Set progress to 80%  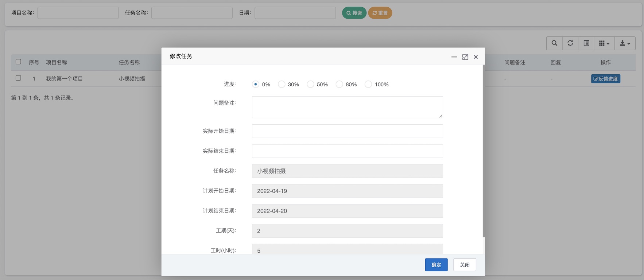click(x=340, y=84)
